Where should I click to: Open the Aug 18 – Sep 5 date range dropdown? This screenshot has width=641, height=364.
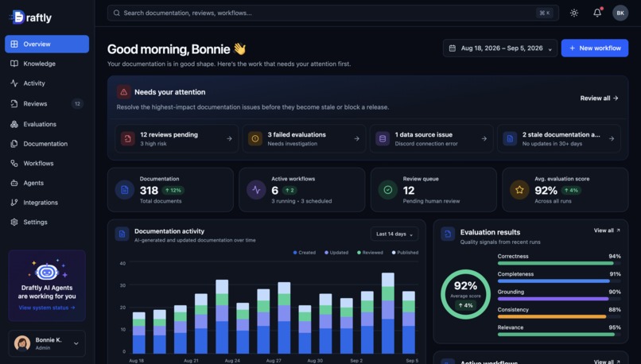pos(500,48)
